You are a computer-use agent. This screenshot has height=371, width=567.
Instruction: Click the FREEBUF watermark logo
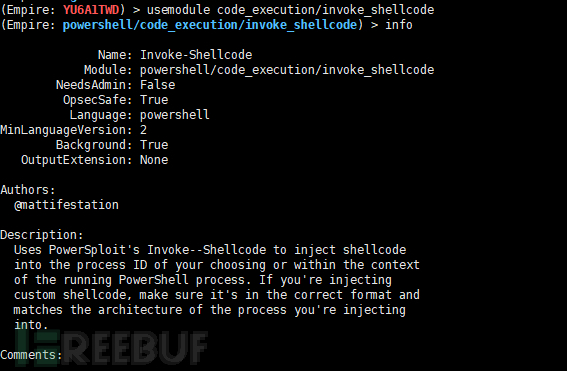pos(111,347)
